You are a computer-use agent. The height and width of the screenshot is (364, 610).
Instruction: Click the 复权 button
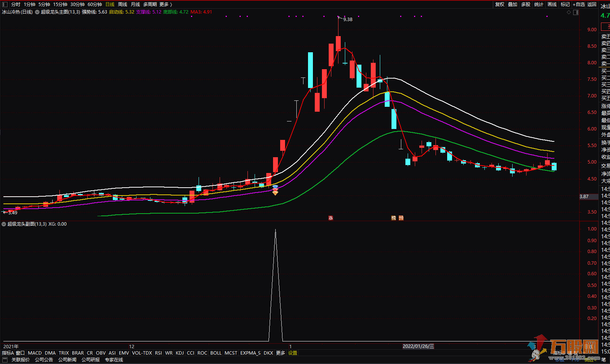[x=499, y=5]
